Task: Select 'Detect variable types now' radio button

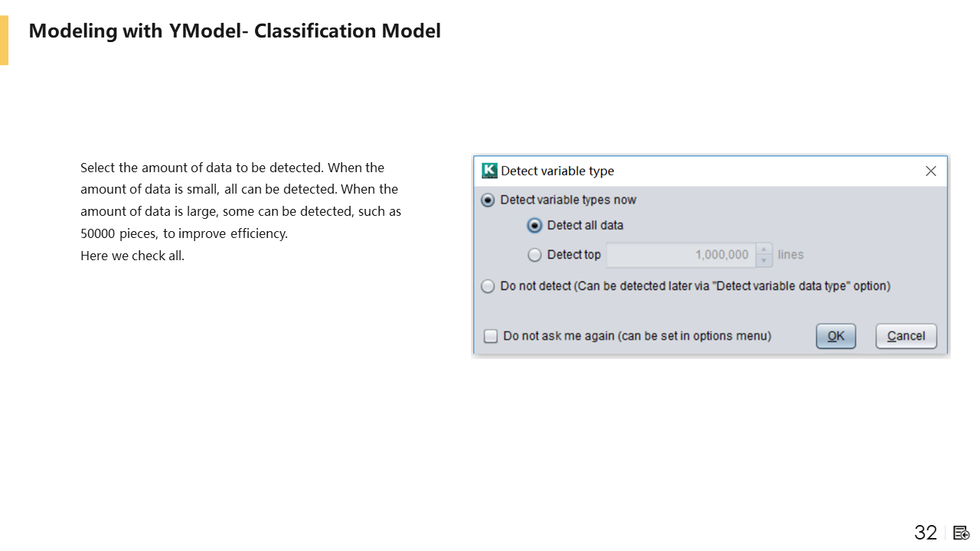Action: pyautogui.click(x=488, y=201)
